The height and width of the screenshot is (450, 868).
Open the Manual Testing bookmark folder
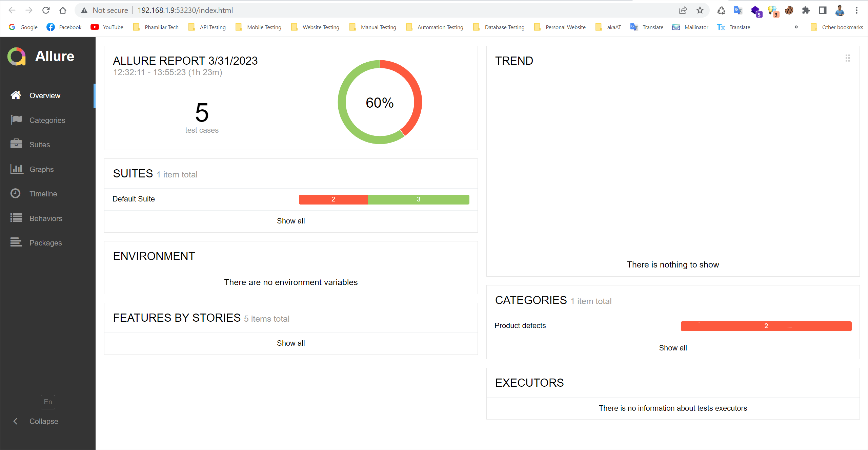tap(373, 27)
